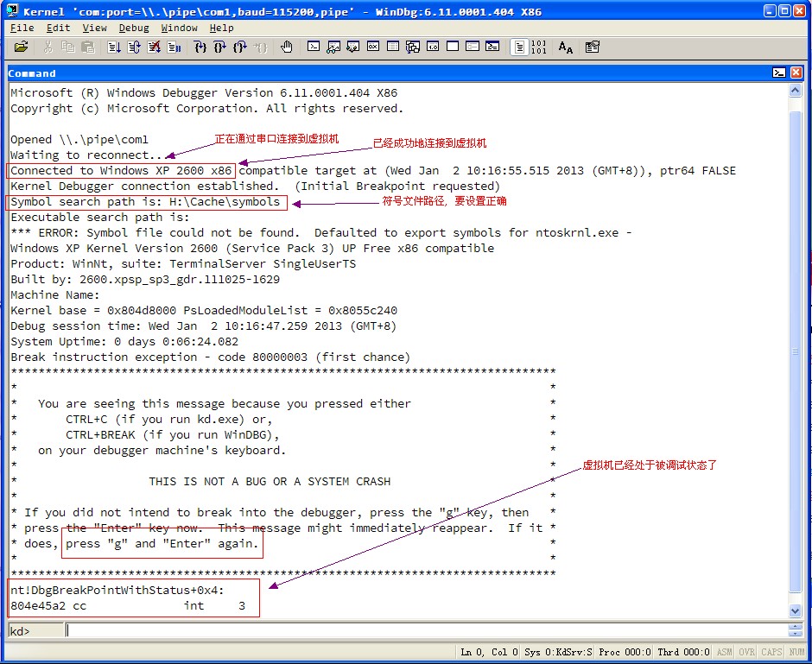The height and width of the screenshot is (664, 812).
Task: Click the Step Over braces icon
Action: (x=219, y=47)
